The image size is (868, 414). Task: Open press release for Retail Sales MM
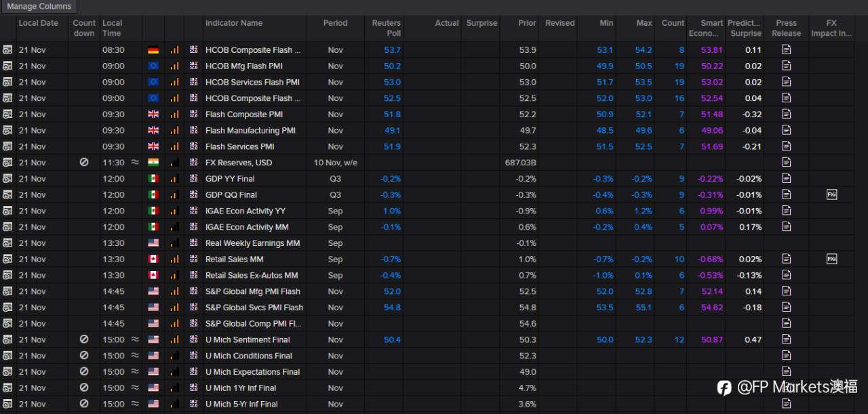coord(787,259)
